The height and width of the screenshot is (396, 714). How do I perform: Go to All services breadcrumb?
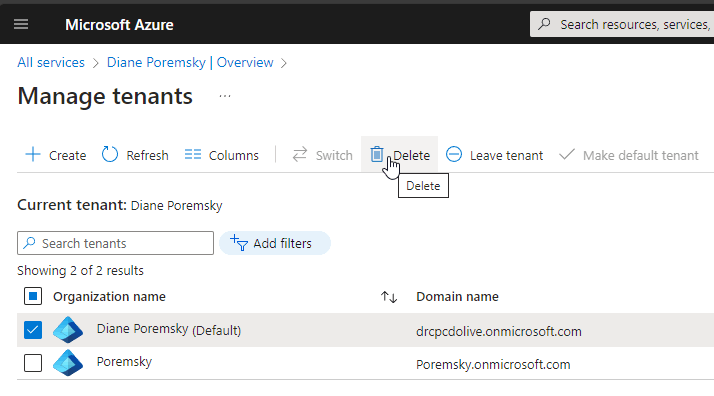pos(51,62)
